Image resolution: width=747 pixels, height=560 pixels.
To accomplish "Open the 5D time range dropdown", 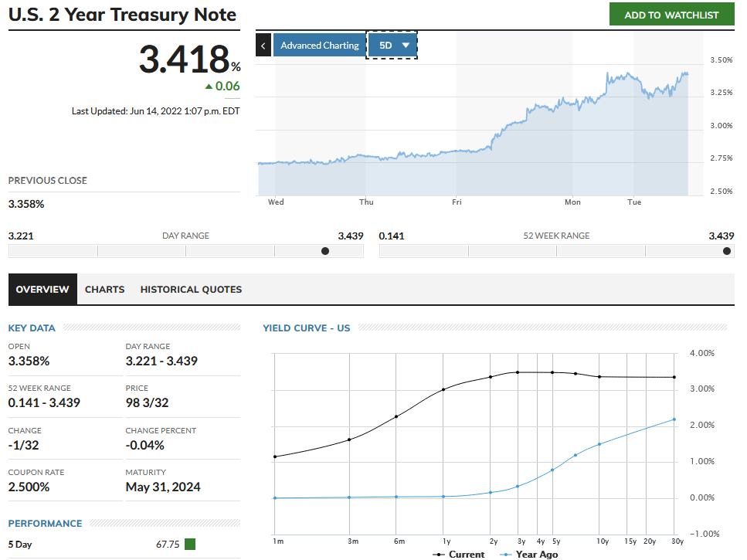I will pyautogui.click(x=393, y=46).
